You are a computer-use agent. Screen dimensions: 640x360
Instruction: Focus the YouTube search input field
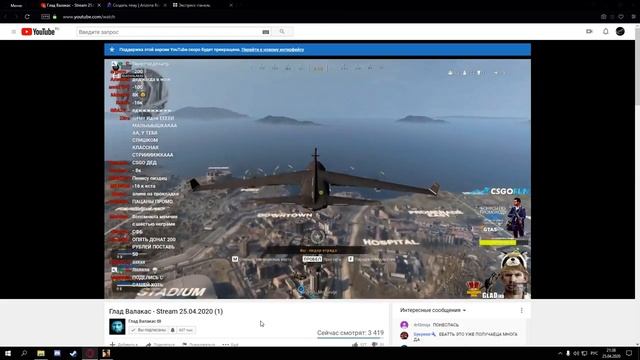point(169,32)
